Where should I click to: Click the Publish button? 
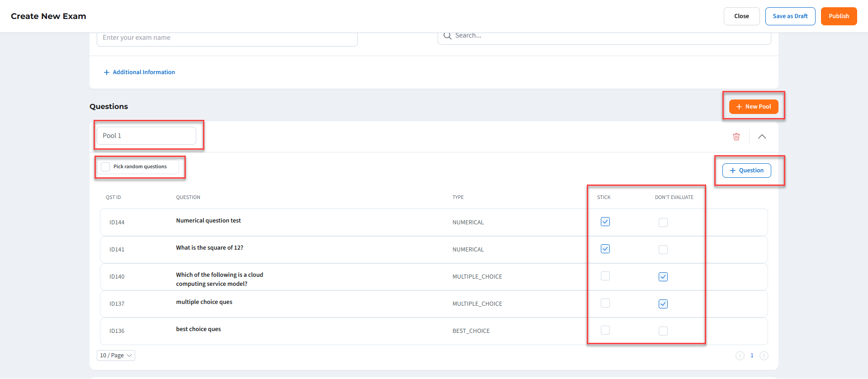(x=839, y=16)
